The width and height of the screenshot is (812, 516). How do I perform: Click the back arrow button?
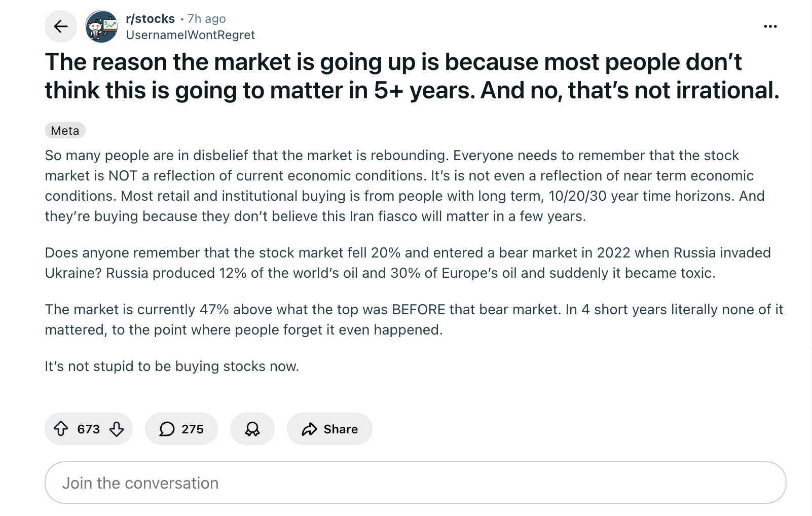pos(61,26)
